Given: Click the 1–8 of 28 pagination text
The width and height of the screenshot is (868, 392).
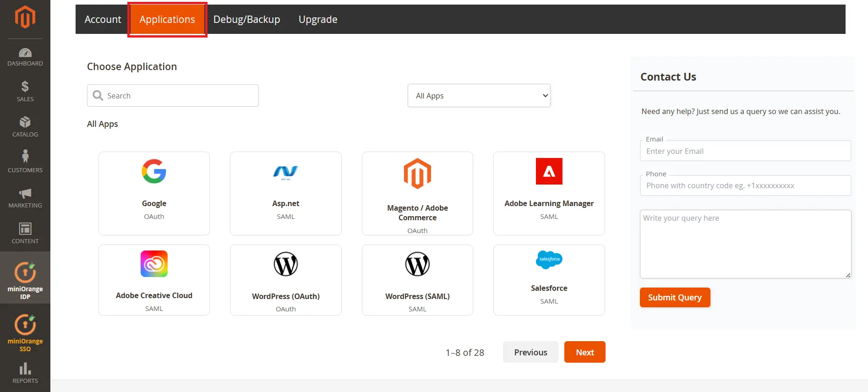Looking at the screenshot, I should pos(465,353).
